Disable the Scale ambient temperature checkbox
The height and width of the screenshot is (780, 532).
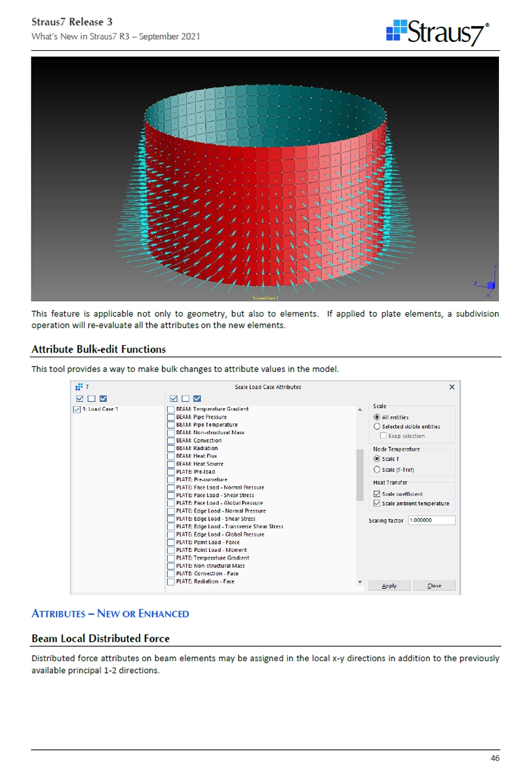click(377, 504)
